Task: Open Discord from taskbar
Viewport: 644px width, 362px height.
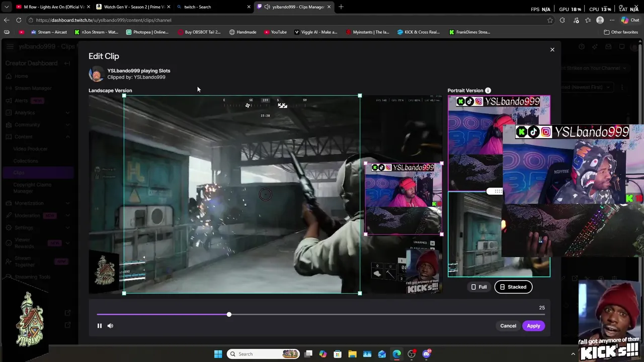Action: pyautogui.click(x=426, y=354)
